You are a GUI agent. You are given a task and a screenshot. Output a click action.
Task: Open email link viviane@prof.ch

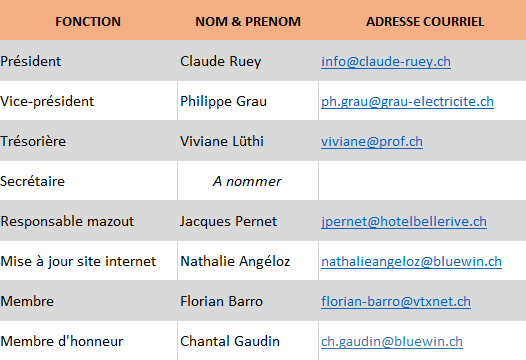(x=372, y=142)
